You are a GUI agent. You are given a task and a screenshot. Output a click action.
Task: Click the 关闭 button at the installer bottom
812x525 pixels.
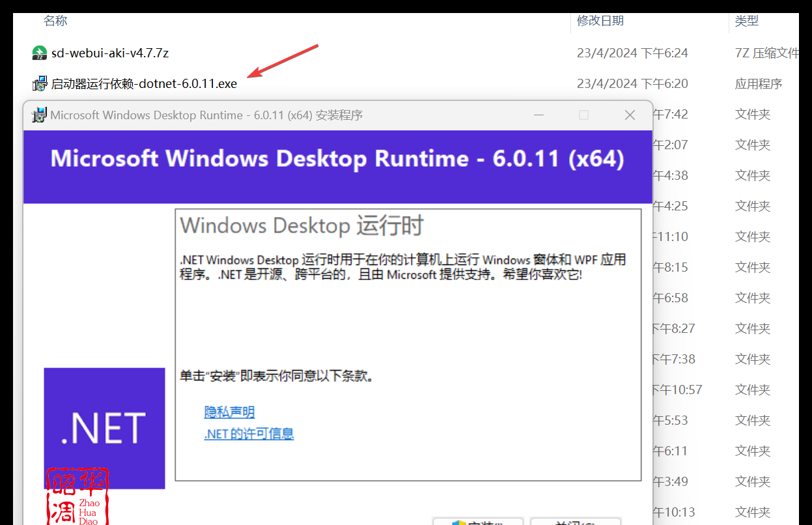click(576, 522)
